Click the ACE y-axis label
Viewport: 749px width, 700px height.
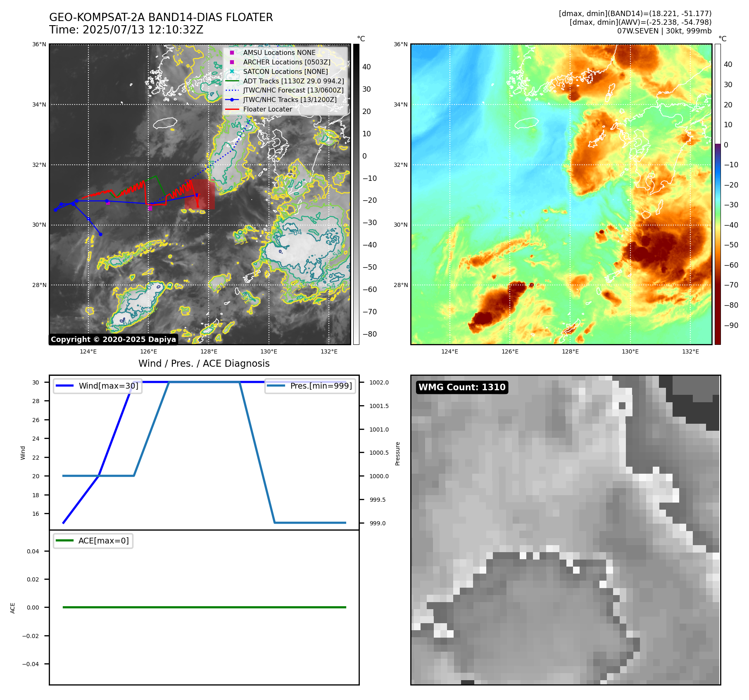[13, 608]
